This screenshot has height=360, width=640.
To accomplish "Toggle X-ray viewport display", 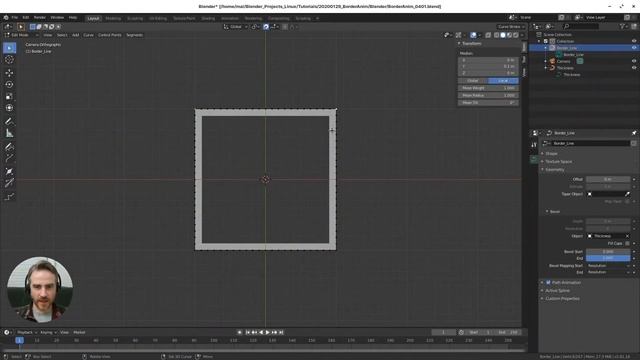I will click(488, 36).
